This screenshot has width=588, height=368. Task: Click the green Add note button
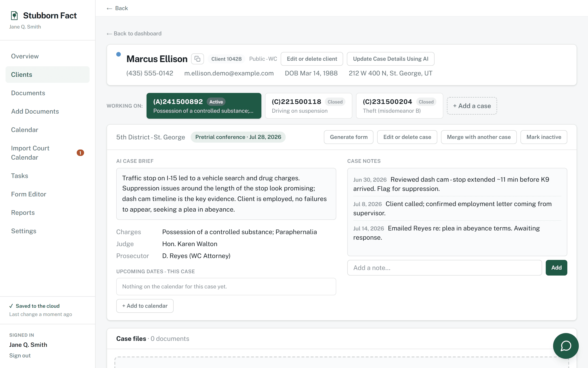(x=556, y=268)
